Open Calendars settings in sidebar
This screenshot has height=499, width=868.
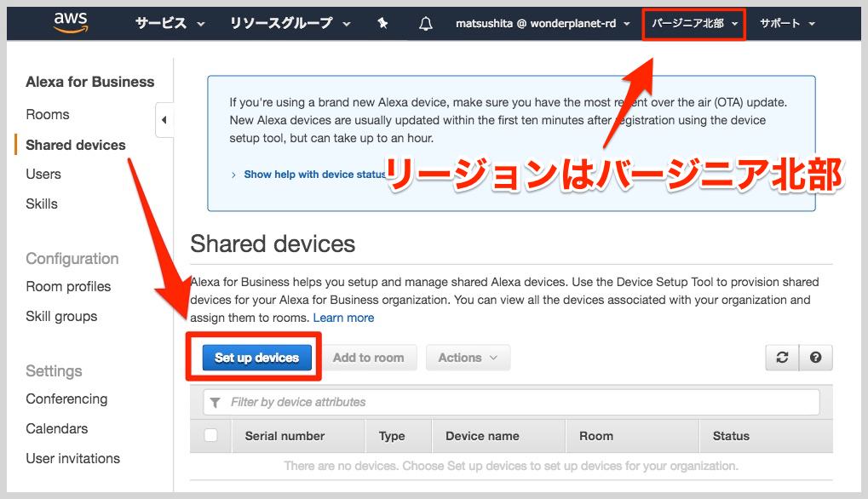point(56,428)
